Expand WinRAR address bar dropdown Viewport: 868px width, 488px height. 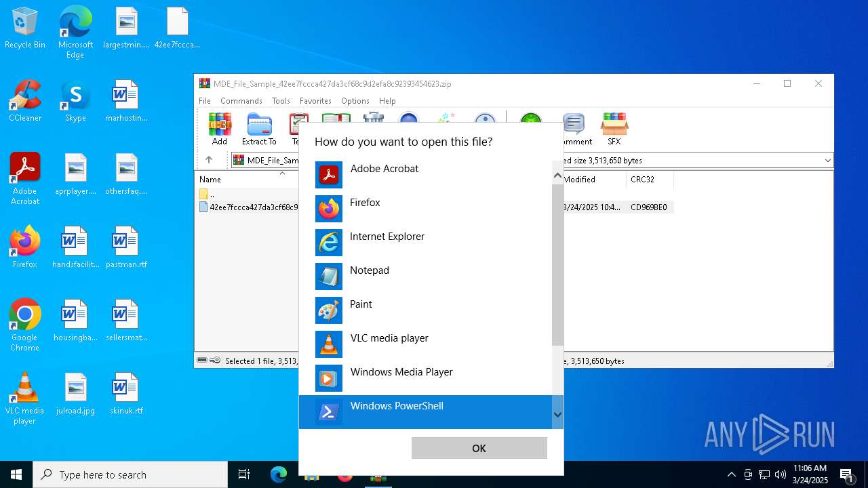(x=827, y=161)
